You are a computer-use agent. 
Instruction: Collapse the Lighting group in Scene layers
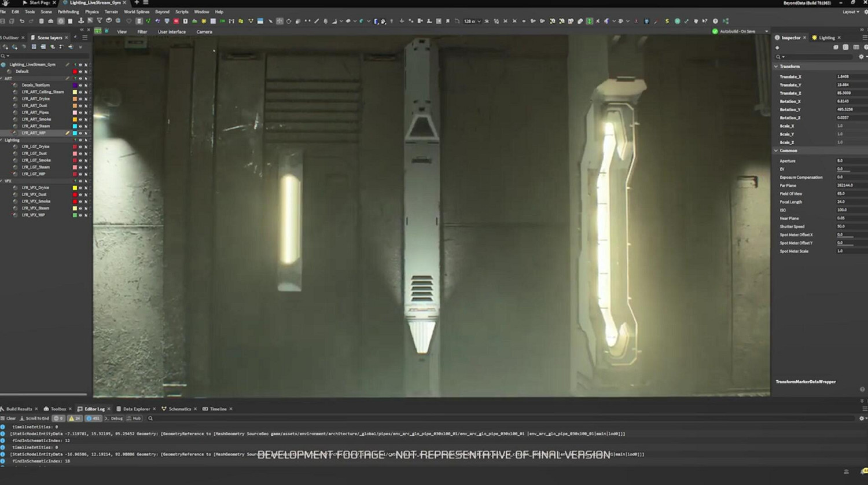pyautogui.click(x=3, y=139)
